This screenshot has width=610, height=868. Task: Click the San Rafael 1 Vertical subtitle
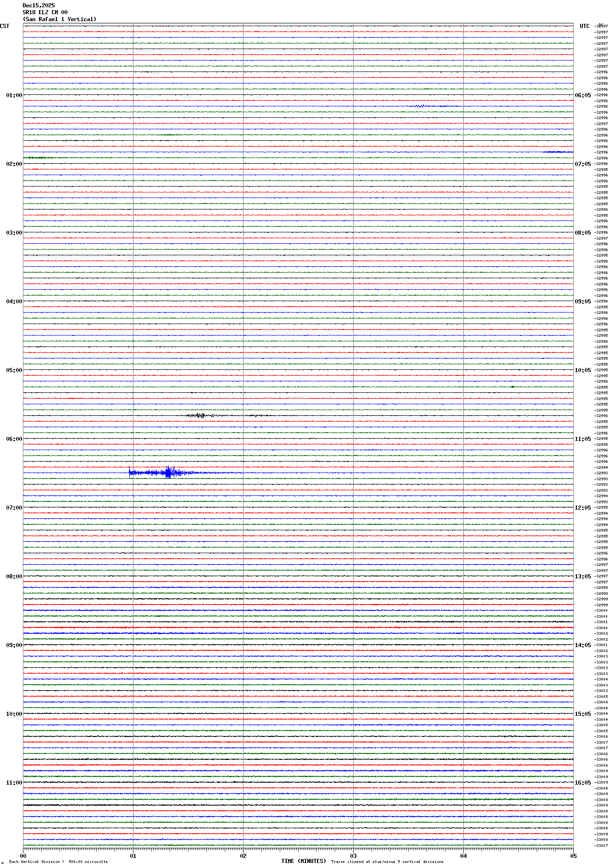(60, 19)
